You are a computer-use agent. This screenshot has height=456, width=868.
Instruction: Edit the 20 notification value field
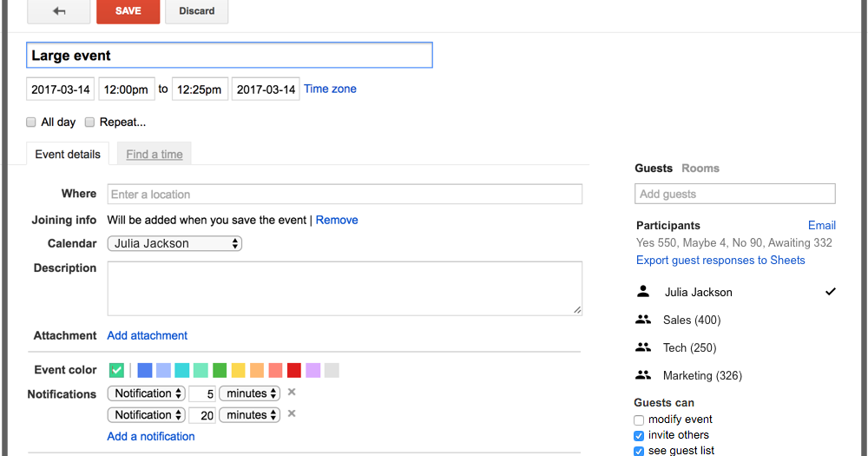point(202,415)
